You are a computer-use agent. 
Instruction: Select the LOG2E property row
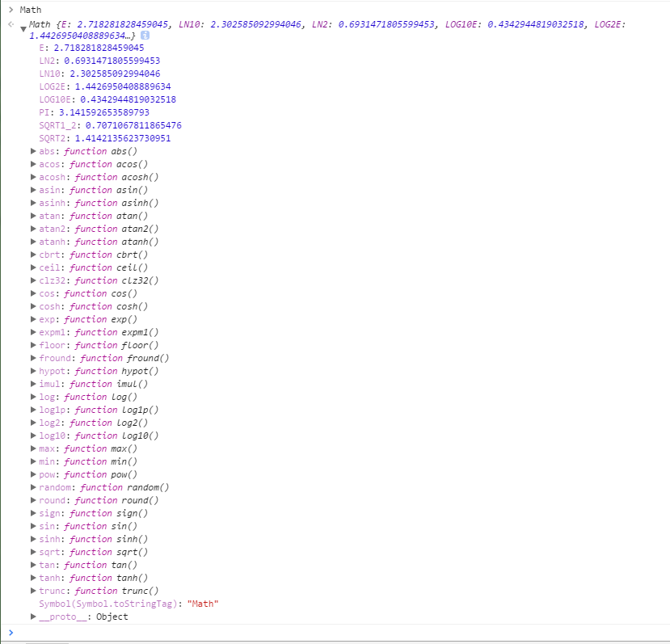[105, 86]
